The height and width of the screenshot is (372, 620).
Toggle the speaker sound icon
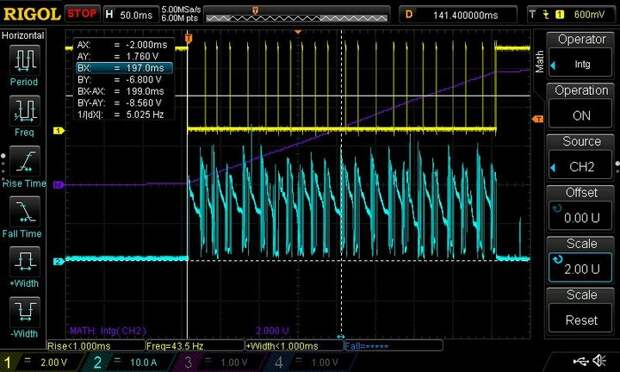click(x=600, y=361)
